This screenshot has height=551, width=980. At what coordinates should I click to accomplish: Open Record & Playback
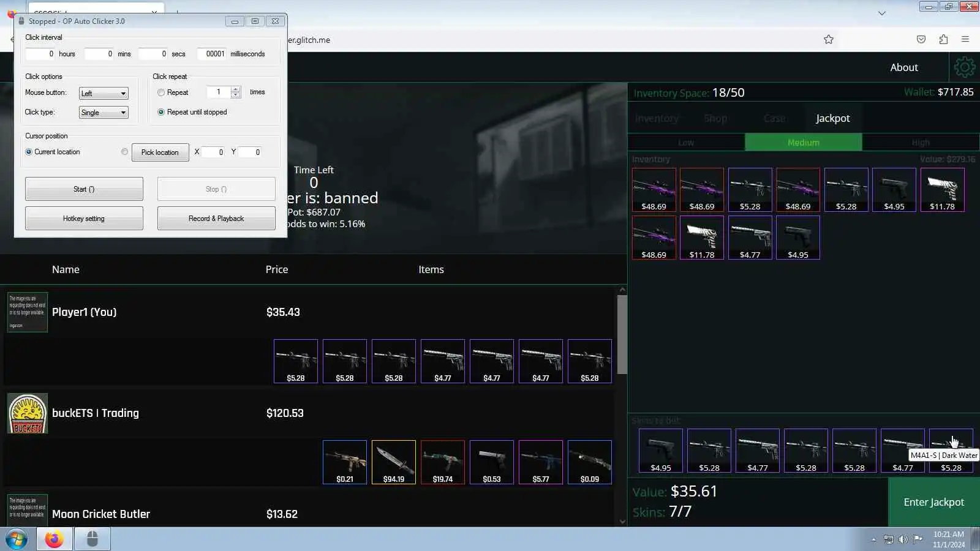216,219
